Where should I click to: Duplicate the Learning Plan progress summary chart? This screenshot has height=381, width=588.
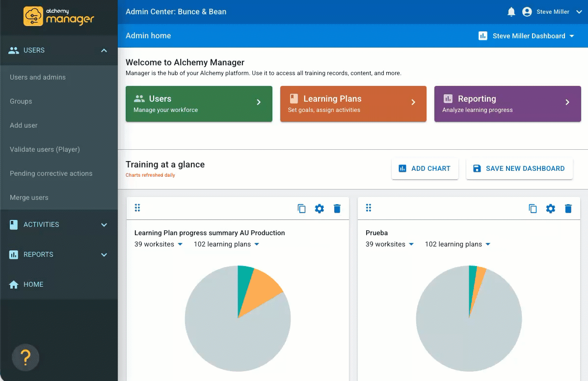(301, 209)
